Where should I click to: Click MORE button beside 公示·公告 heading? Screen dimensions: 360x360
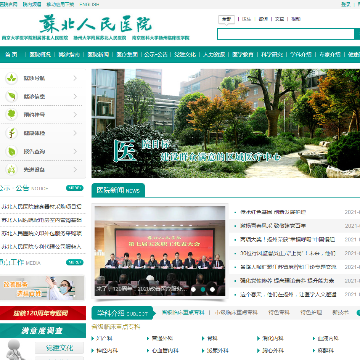tap(75, 188)
